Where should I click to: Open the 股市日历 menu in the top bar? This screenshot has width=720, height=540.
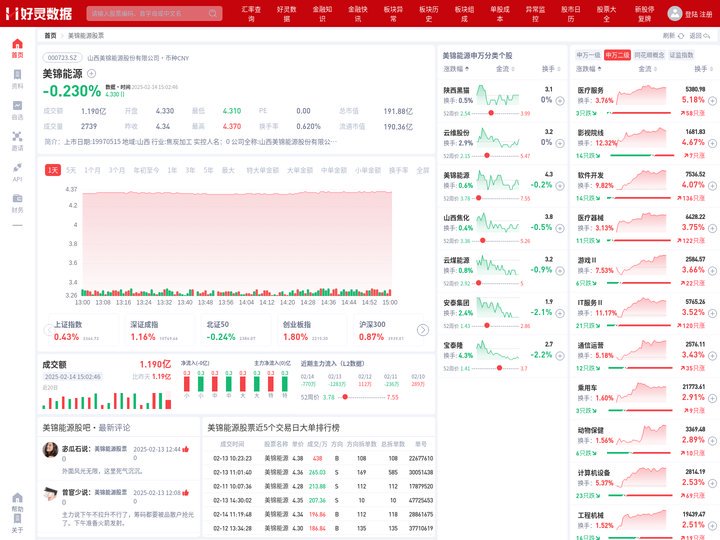[x=571, y=14]
